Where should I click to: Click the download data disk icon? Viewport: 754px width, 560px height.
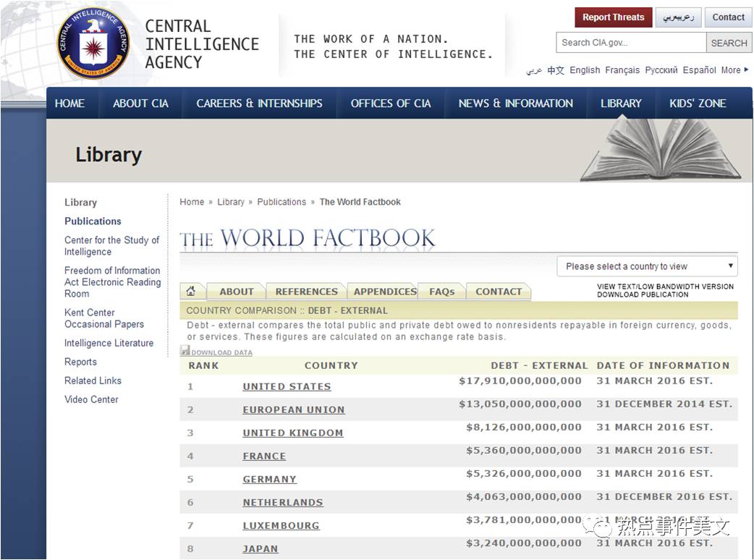tap(185, 351)
